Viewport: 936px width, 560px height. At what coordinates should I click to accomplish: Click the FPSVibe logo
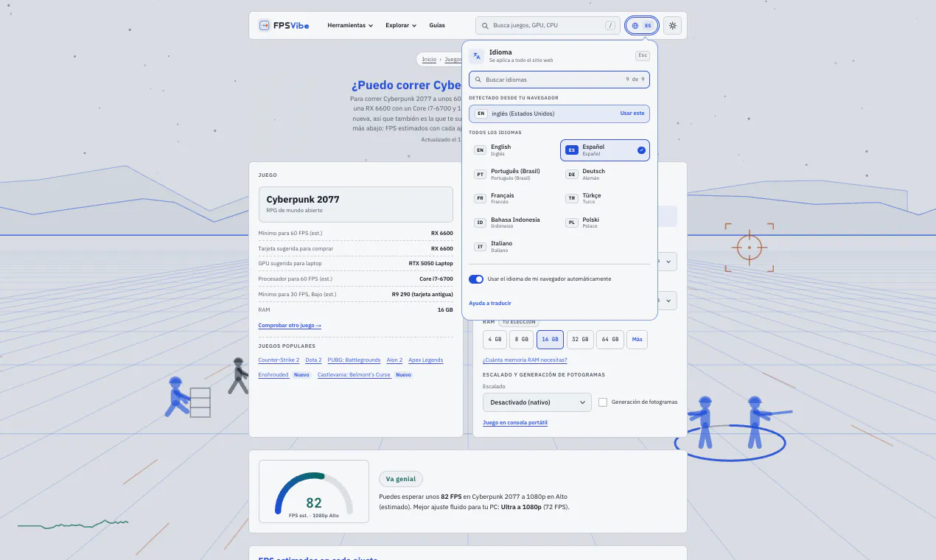click(284, 25)
